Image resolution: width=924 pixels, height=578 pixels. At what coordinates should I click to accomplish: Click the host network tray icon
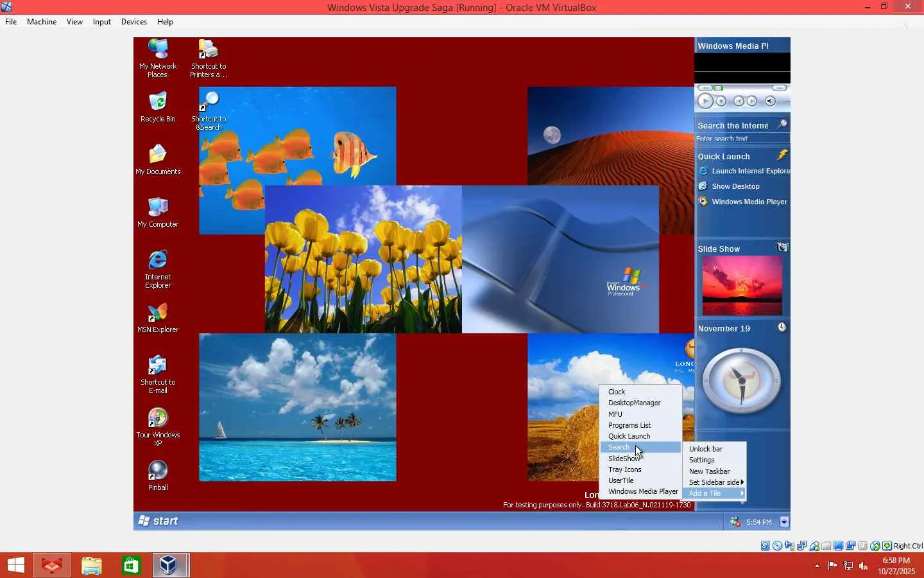coord(848,566)
